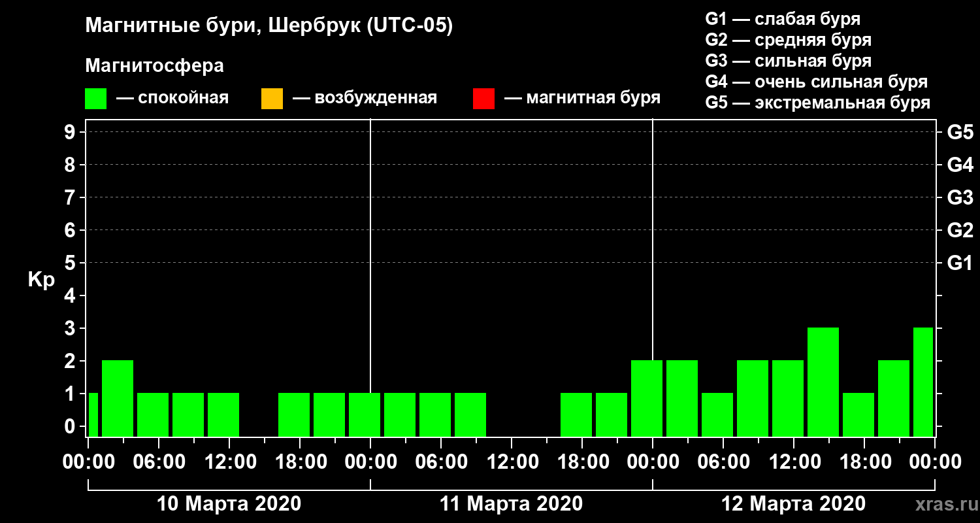980x523 pixels.
Task: Click the '— магнитная буря' legend label
Action: click(582, 98)
